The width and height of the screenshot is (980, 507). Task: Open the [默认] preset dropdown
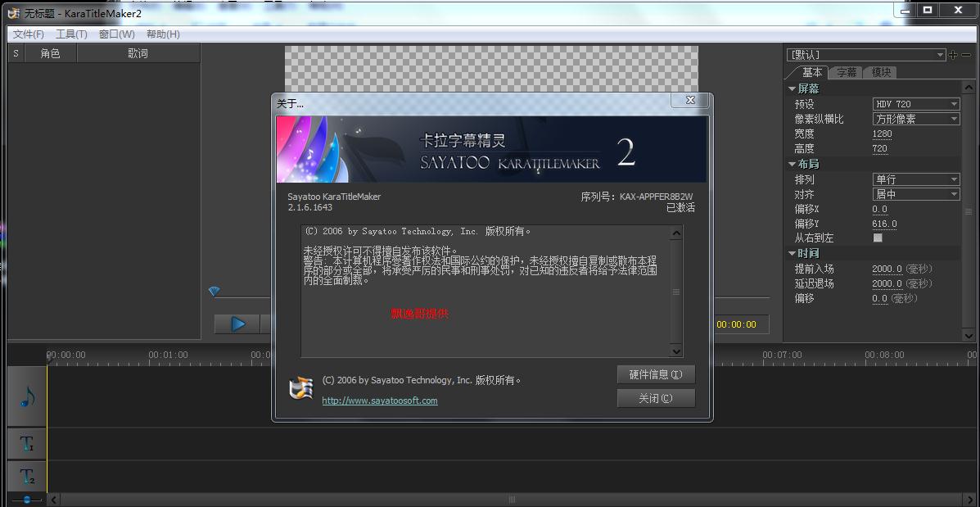(865, 55)
